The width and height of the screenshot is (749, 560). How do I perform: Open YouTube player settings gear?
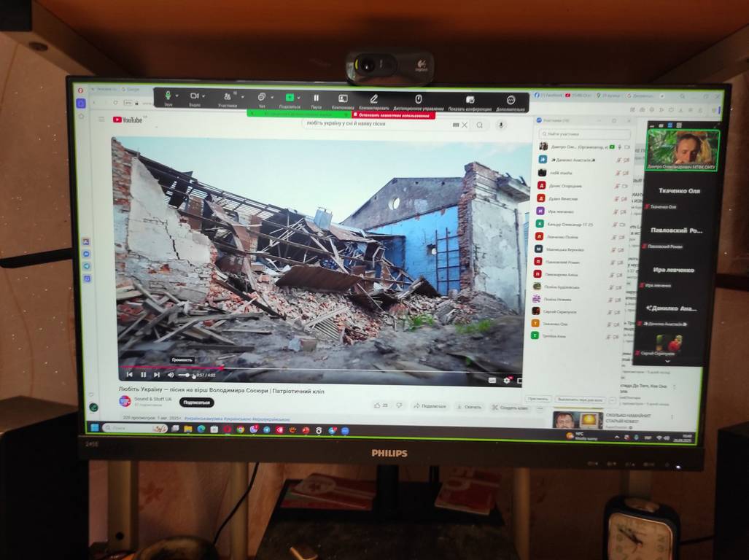tap(507, 380)
